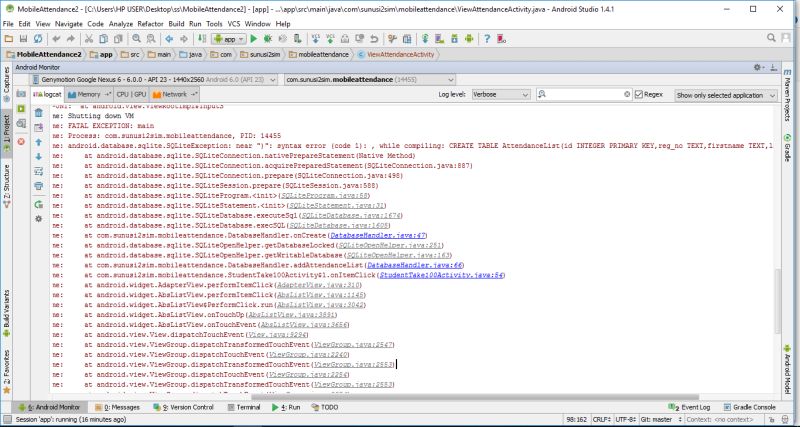Open the AVD Manager icon
800x427 pixels.
439,39
